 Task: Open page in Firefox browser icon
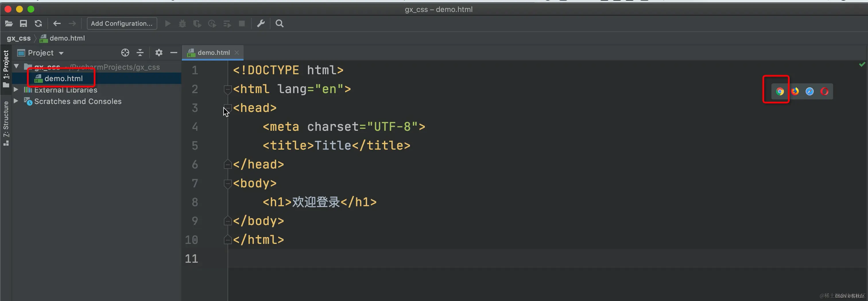[x=795, y=91]
